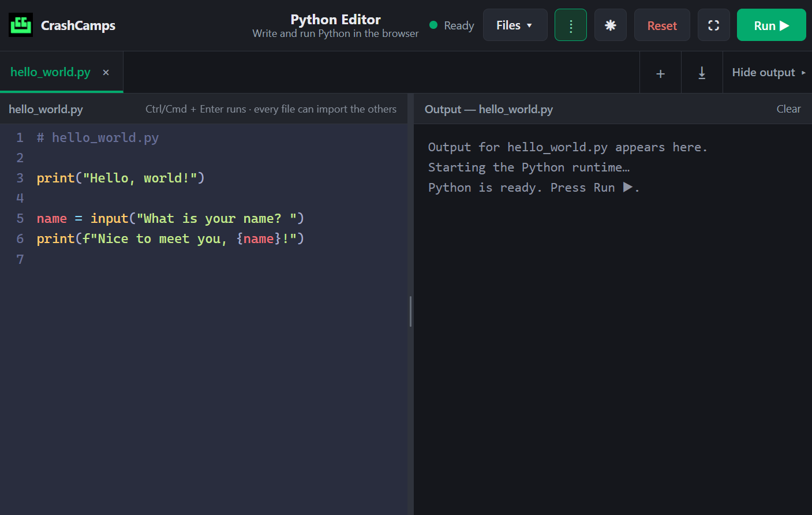Click the CrashCamps logo icon
The image size is (812, 515).
point(21,25)
